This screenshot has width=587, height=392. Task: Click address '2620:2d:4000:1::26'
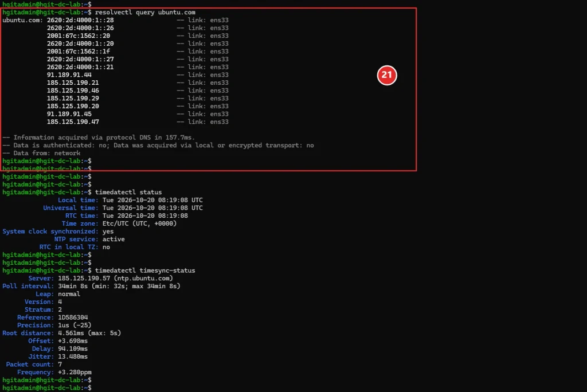click(x=80, y=28)
